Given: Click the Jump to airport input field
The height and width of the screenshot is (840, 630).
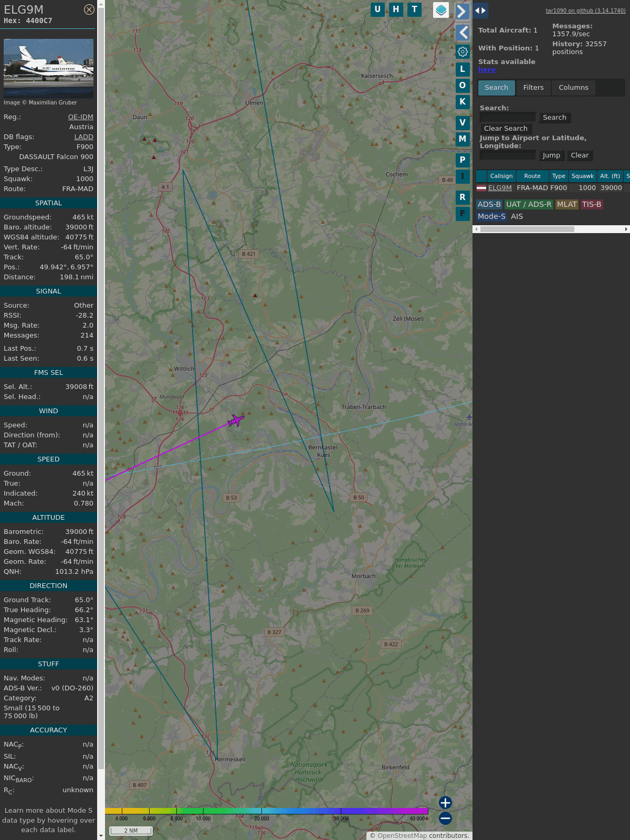Looking at the screenshot, I should 508,155.
